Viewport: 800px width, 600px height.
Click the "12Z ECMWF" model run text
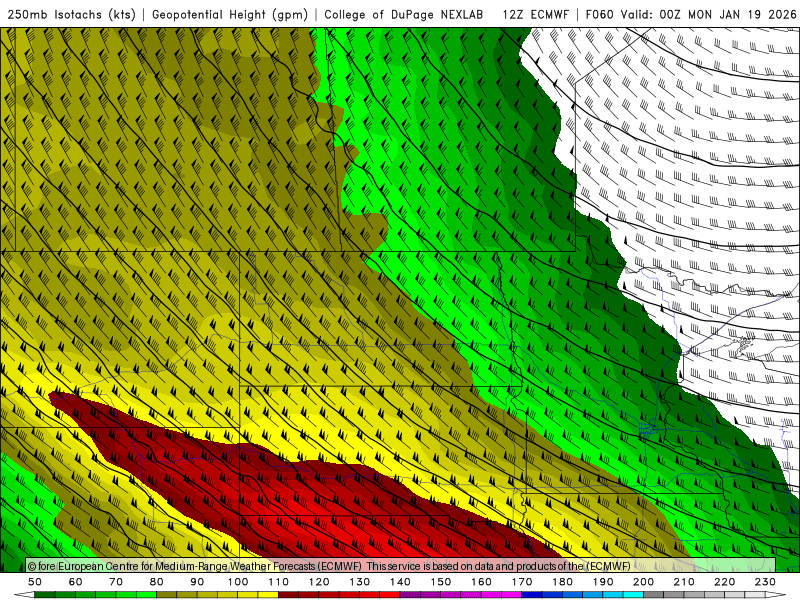coord(535,15)
